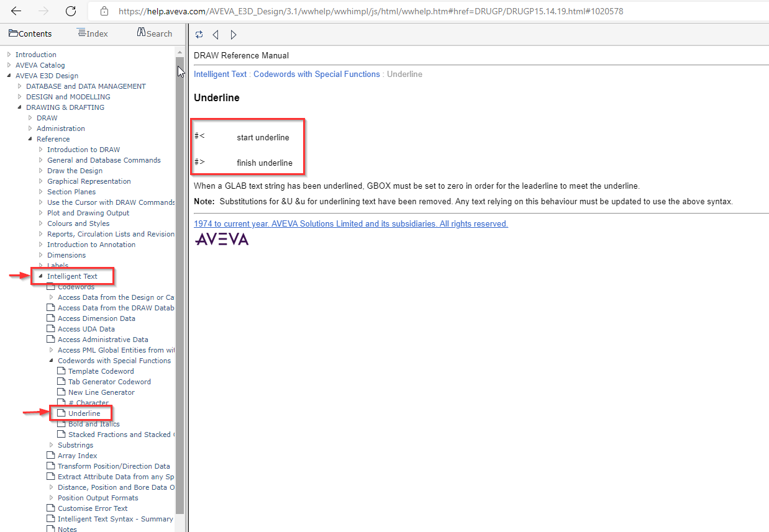Switch to the Search tab
The height and width of the screenshot is (532, 769).
[x=154, y=34]
